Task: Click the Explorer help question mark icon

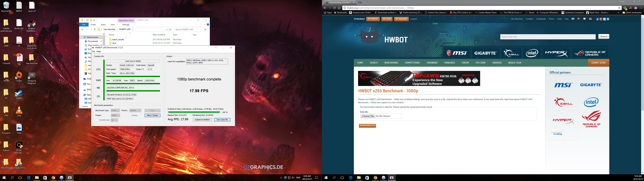Action: [208, 24]
